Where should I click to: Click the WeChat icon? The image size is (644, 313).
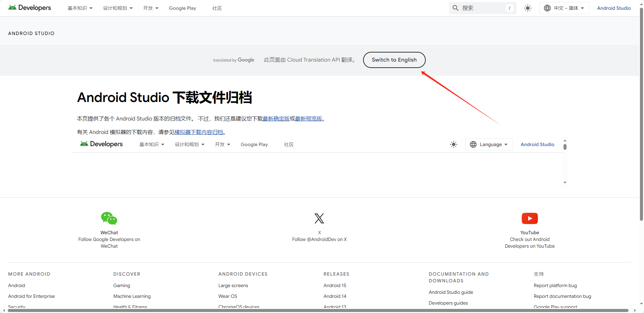point(109,218)
